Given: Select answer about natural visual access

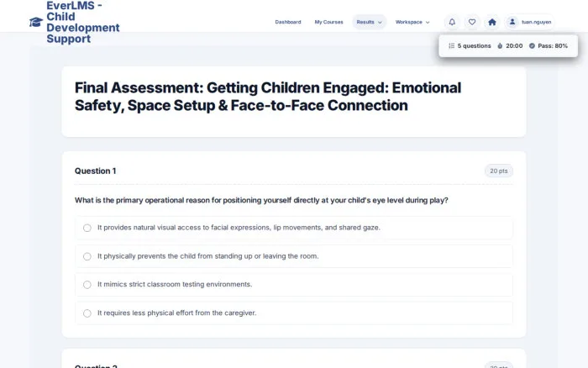Looking at the screenshot, I should click(x=294, y=228).
